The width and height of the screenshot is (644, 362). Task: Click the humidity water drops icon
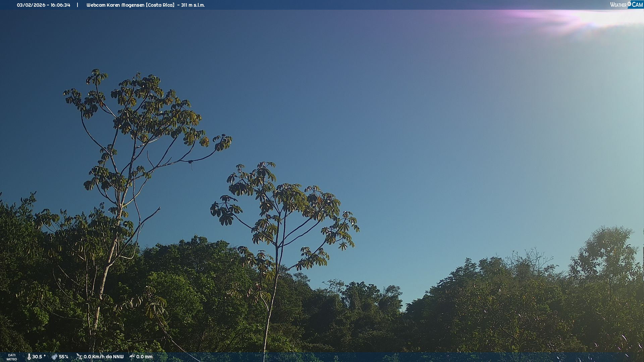54,357
